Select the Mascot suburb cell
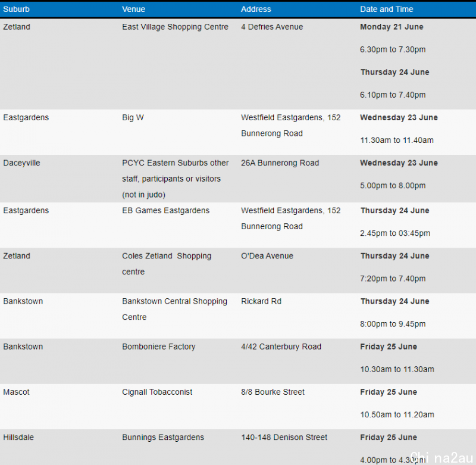 [x=17, y=392]
